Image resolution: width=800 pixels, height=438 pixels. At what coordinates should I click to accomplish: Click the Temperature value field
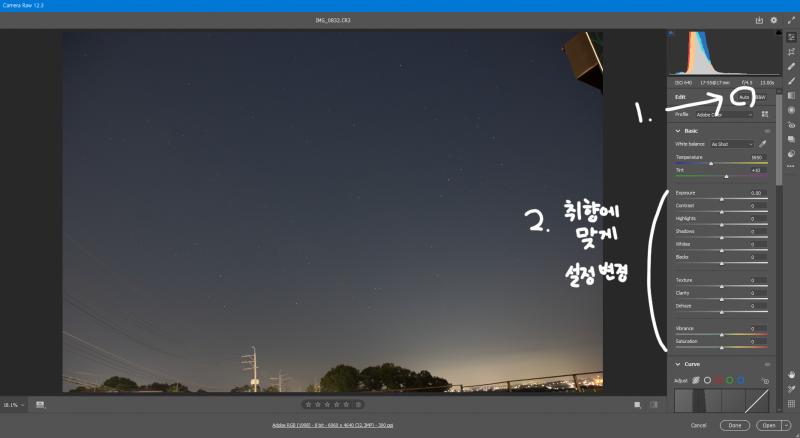(x=756, y=158)
